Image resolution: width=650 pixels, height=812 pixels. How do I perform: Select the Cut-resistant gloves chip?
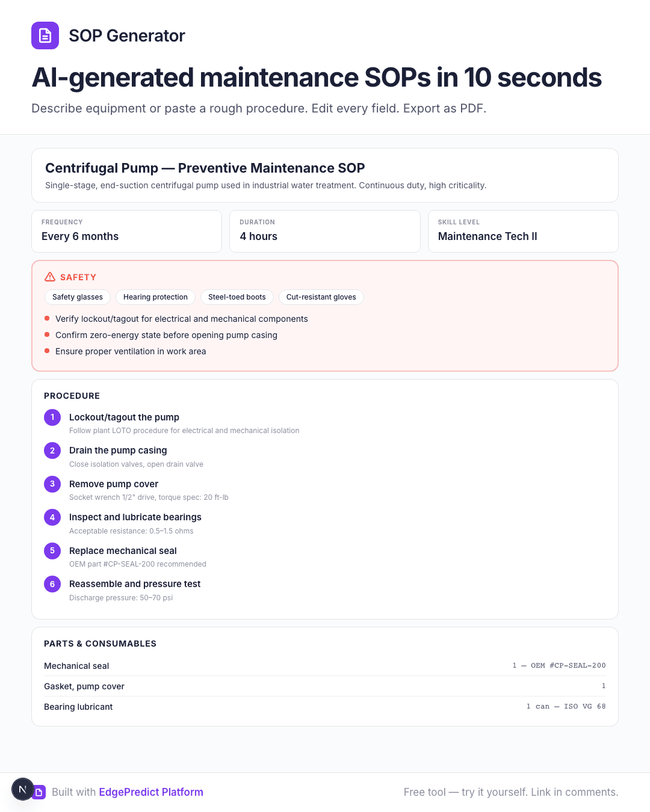(321, 297)
